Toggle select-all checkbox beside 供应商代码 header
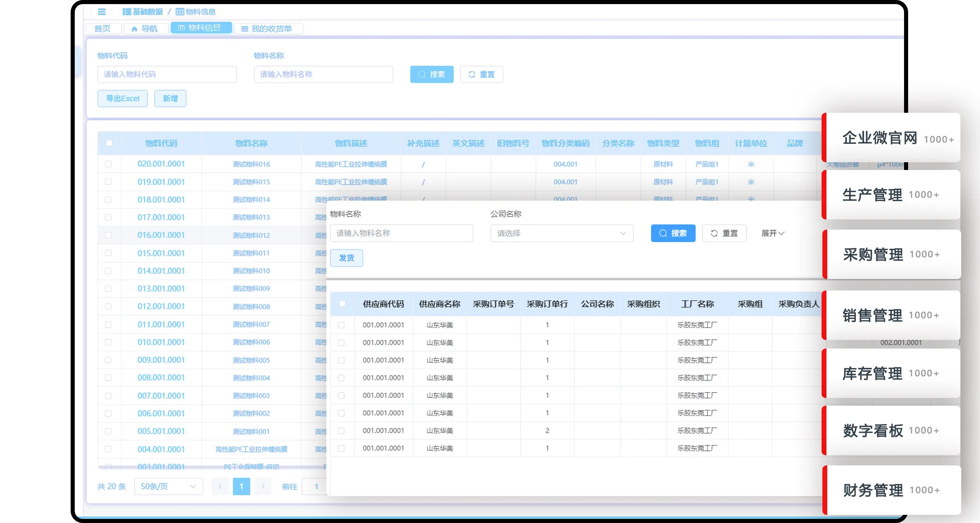 pyautogui.click(x=342, y=304)
